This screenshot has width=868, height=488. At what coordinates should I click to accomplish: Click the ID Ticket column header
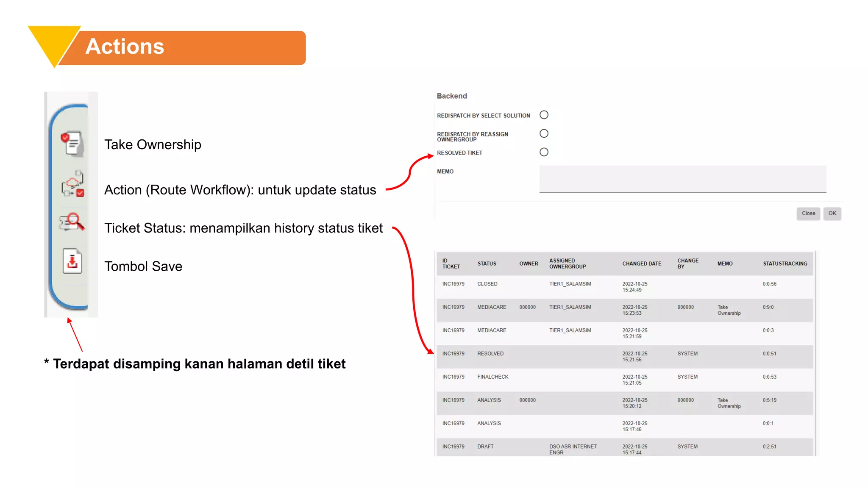tap(451, 263)
